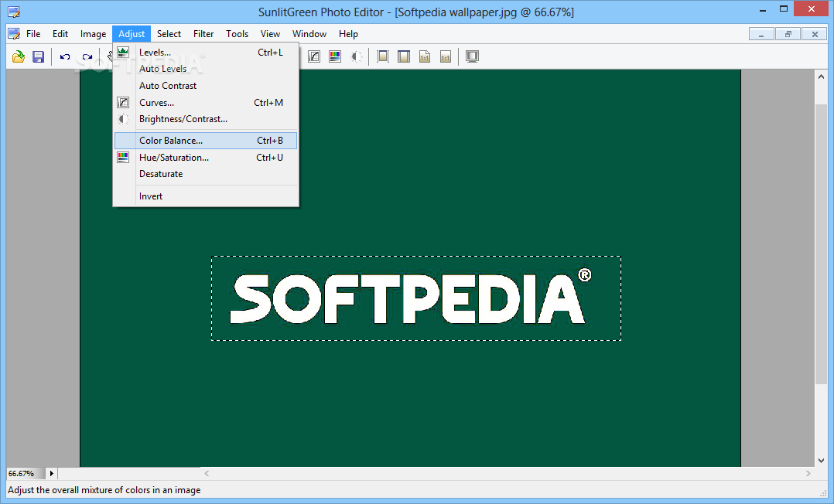Open the File menu
834x504 pixels.
pyautogui.click(x=33, y=33)
